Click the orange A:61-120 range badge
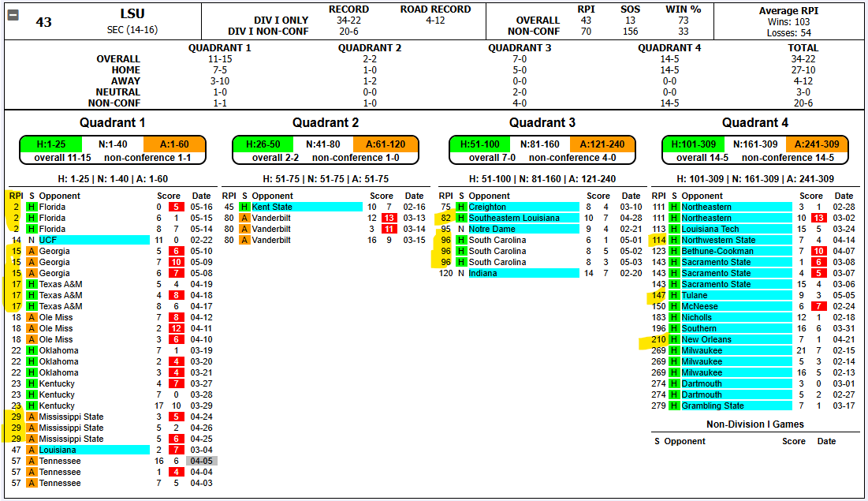The image size is (868, 501). pyautogui.click(x=386, y=144)
